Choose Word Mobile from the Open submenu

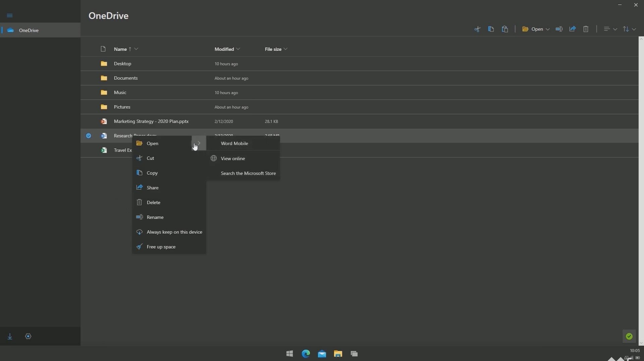(234, 143)
